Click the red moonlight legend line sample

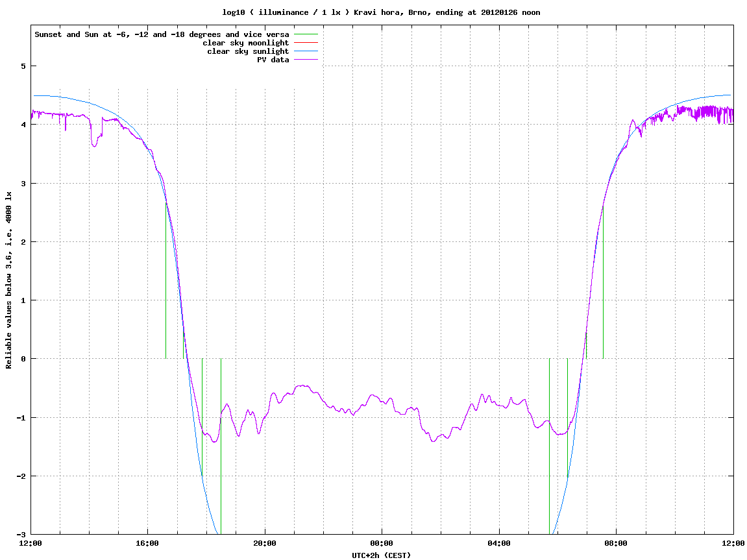306,43
